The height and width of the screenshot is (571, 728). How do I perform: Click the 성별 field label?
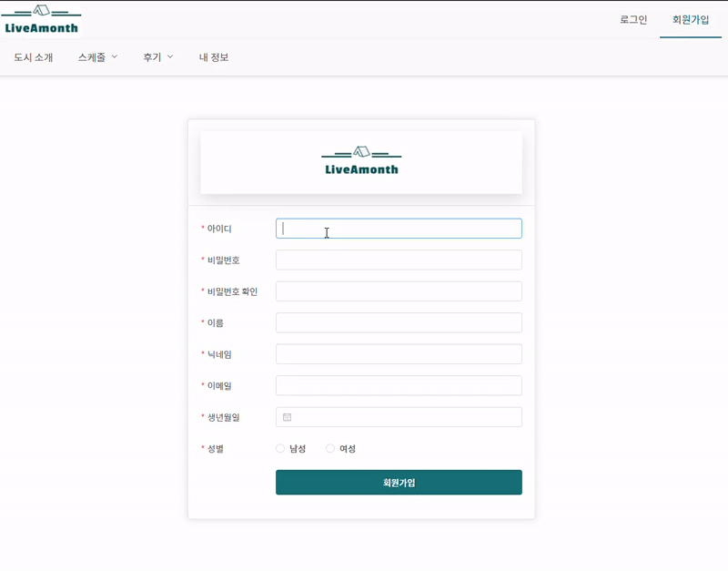pyautogui.click(x=216, y=448)
